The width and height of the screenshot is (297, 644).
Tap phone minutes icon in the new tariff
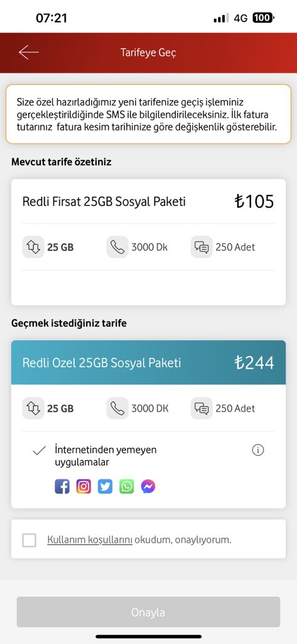(117, 408)
